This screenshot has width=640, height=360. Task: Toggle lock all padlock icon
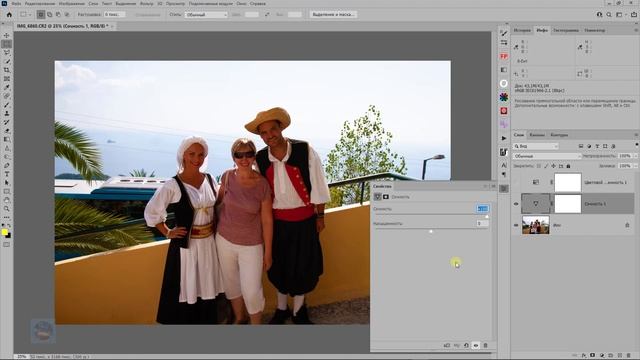point(568,166)
